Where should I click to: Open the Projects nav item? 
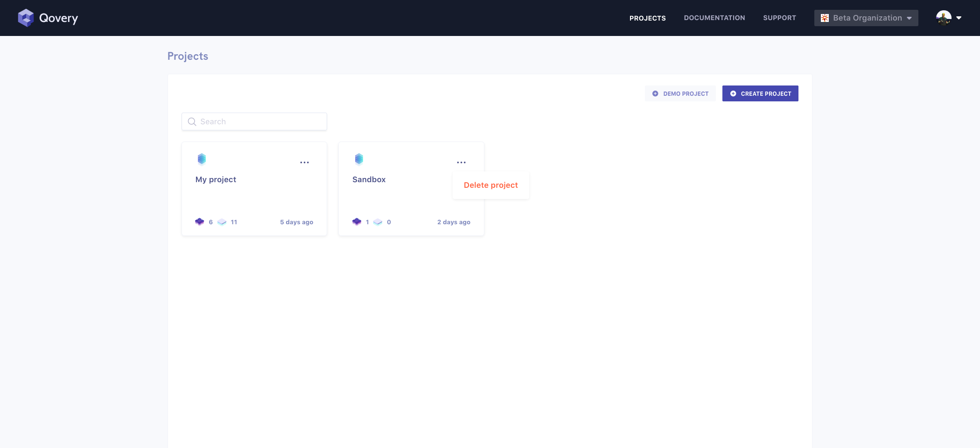[647, 18]
